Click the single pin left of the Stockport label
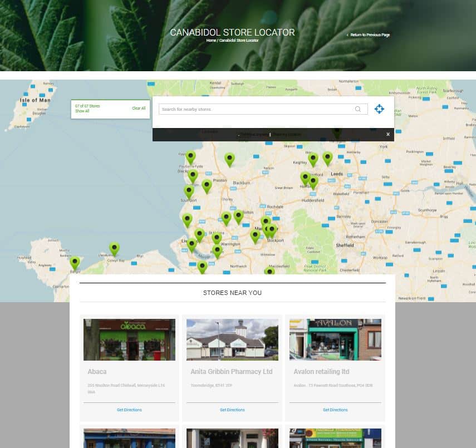 (255, 237)
